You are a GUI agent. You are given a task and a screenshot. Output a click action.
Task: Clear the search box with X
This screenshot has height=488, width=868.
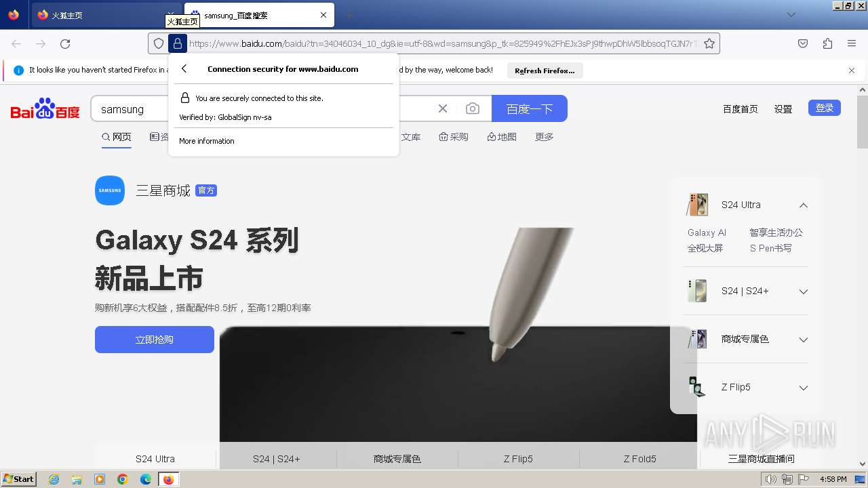click(443, 108)
